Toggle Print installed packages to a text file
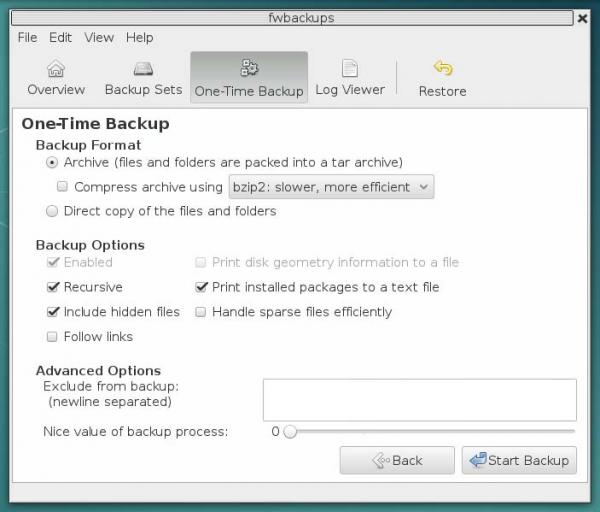The image size is (600, 512). click(x=201, y=287)
